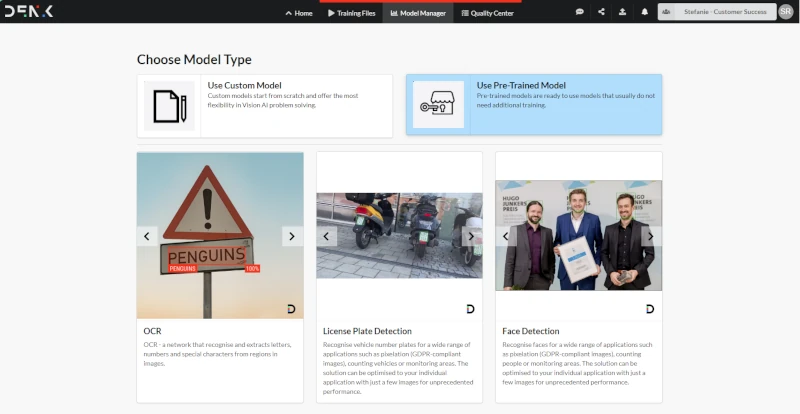
Task: Open the Quality Center tab
Action: click(487, 13)
